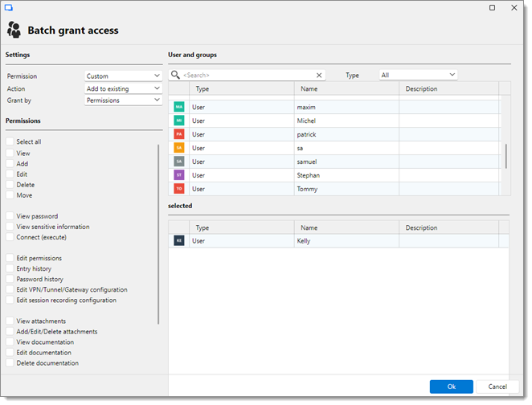Sort users list by Description column header
The image size is (532, 405).
click(x=449, y=89)
